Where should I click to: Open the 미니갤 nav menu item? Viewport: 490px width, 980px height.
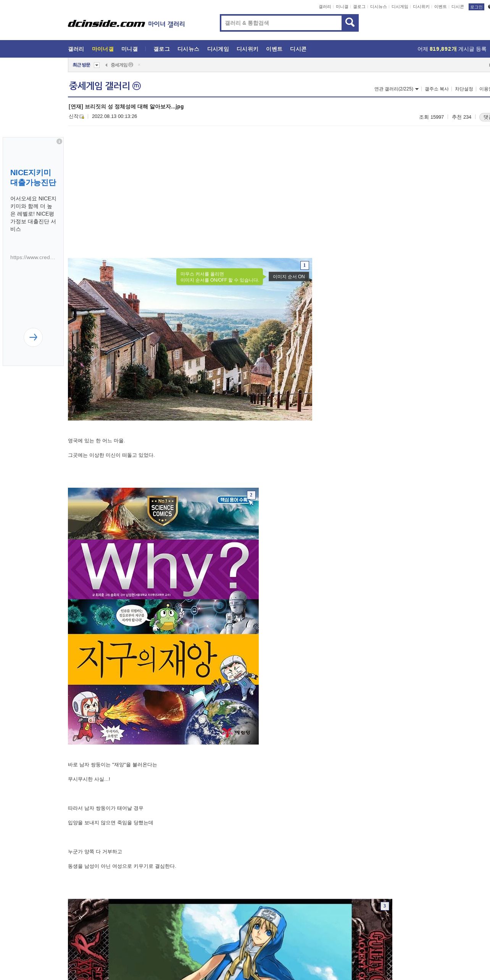(x=129, y=49)
